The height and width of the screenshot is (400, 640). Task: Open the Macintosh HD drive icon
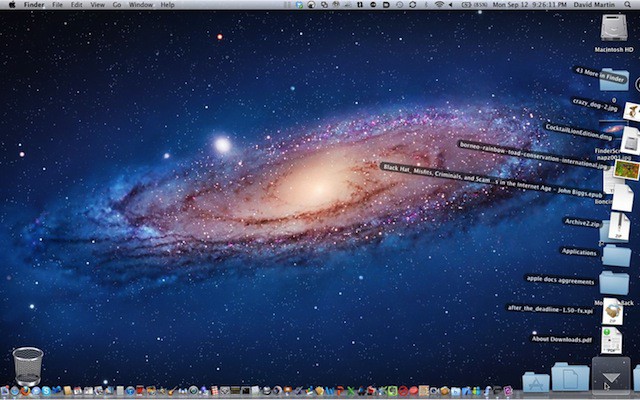612,29
